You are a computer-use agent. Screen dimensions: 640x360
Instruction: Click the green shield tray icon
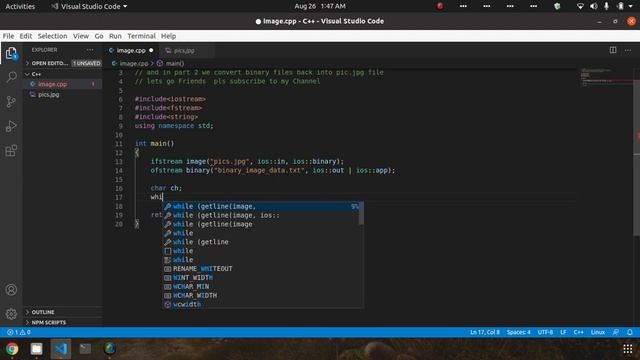[x=557, y=6]
